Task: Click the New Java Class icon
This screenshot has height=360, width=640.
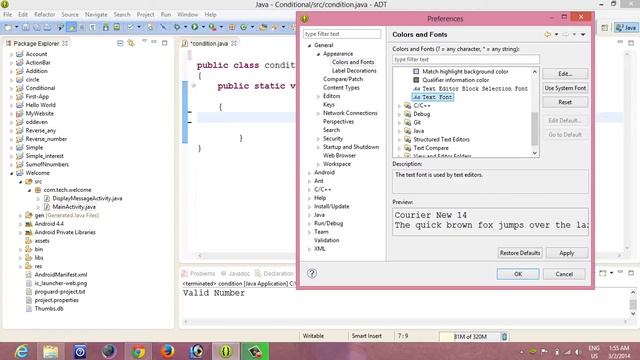Action: 244,27
